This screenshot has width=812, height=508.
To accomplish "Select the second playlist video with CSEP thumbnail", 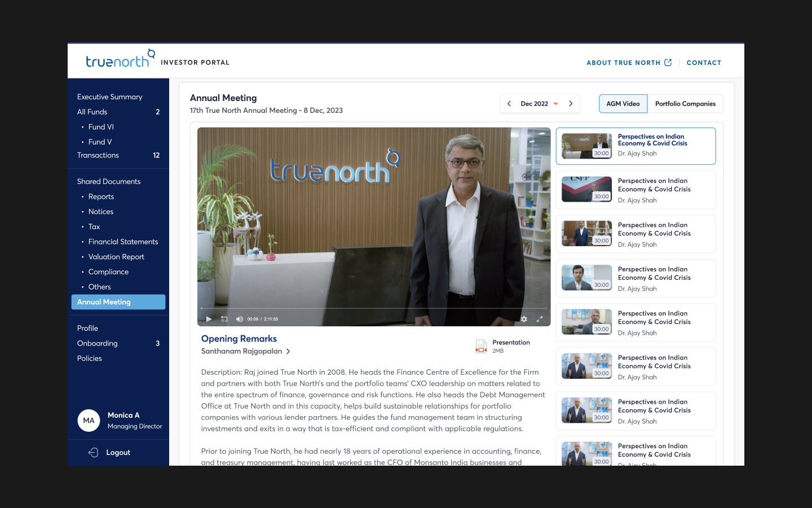I will pyautogui.click(x=636, y=190).
